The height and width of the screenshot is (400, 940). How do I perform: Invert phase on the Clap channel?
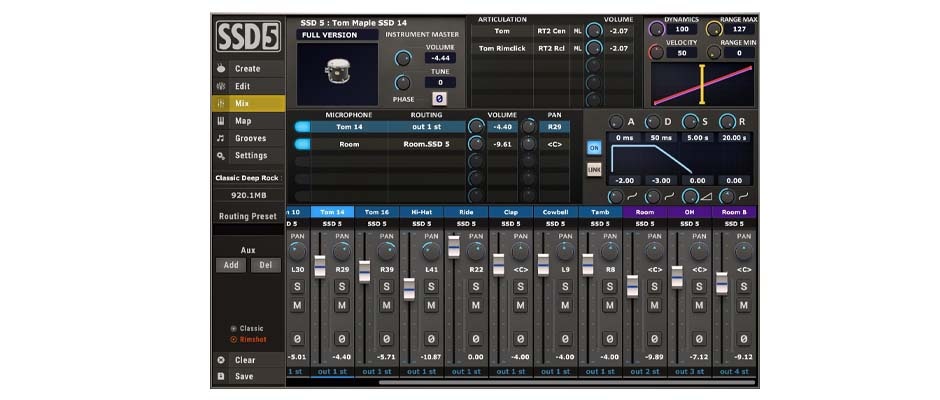521,339
